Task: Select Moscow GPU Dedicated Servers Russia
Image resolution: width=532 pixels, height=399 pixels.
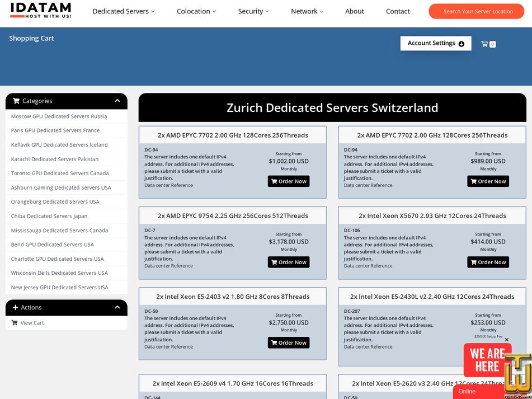Action: point(59,116)
